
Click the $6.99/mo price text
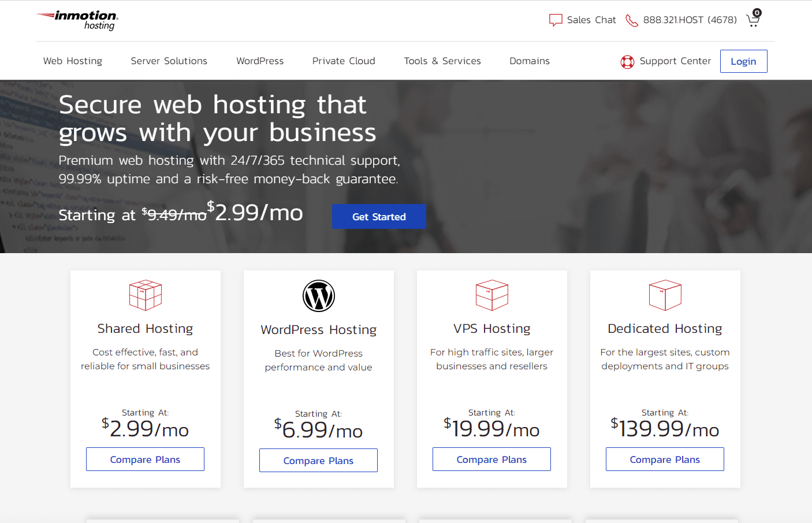pyautogui.click(x=319, y=429)
